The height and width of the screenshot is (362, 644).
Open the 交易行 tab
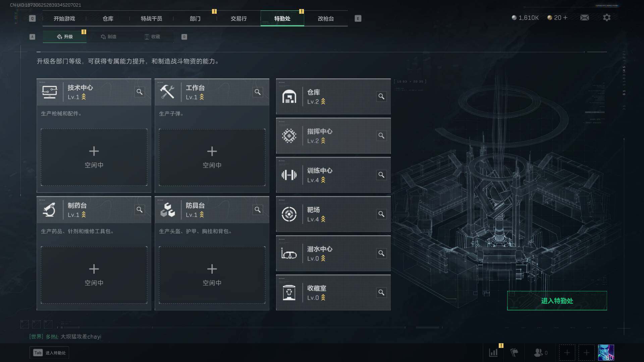pyautogui.click(x=238, y=18)
